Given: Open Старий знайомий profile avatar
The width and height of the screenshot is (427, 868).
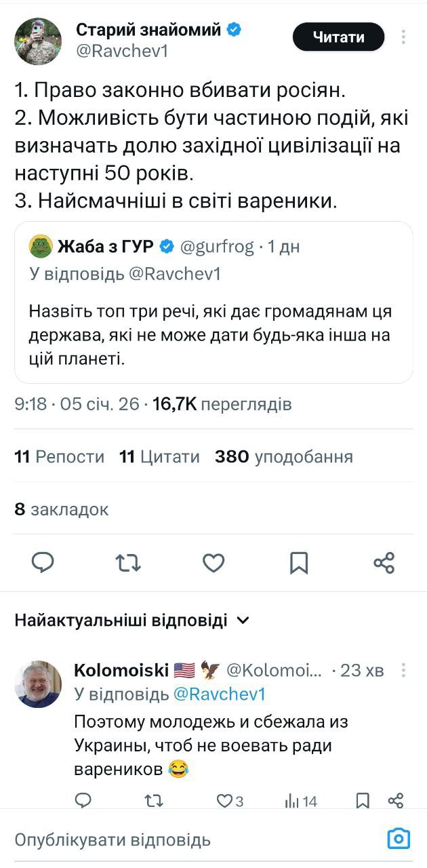Looking at the screenshot, I should [x=39, y=41].
